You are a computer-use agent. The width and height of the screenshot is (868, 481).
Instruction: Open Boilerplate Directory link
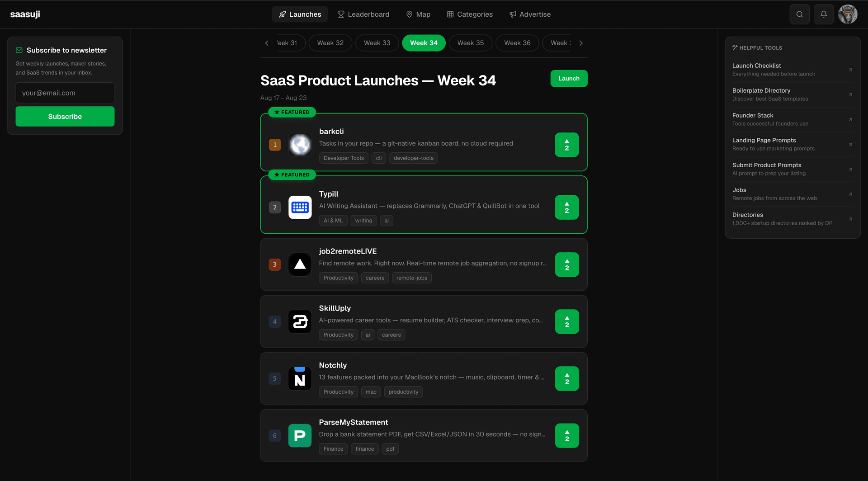[x=793, y=94]
